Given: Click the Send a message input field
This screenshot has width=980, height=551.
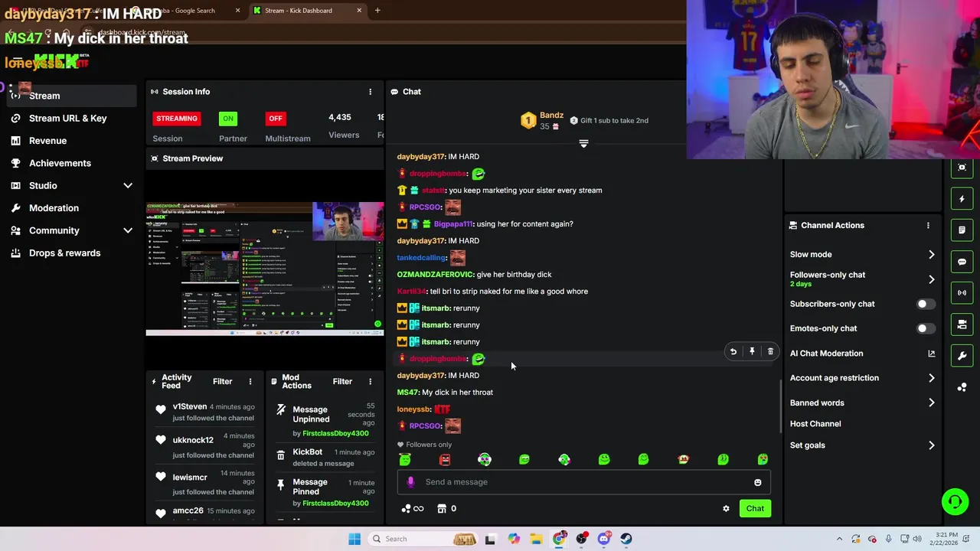Looking at the screenshot, I should pos(583,482).
